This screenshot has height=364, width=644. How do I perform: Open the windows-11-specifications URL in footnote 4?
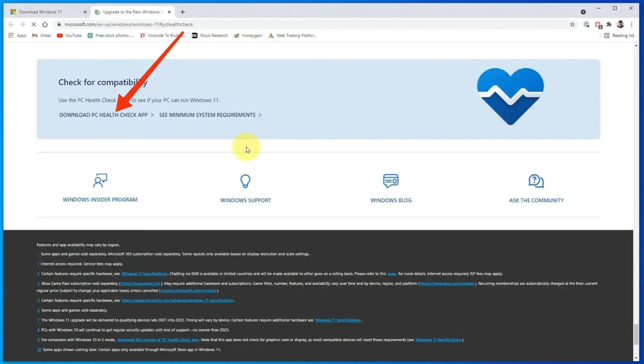[178, 300]
